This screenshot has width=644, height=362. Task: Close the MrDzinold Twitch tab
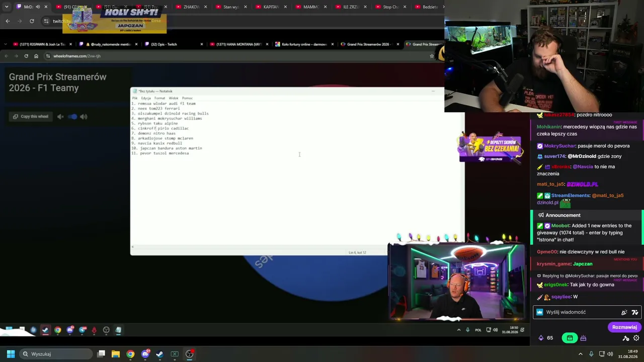click(x=46, y=7)
